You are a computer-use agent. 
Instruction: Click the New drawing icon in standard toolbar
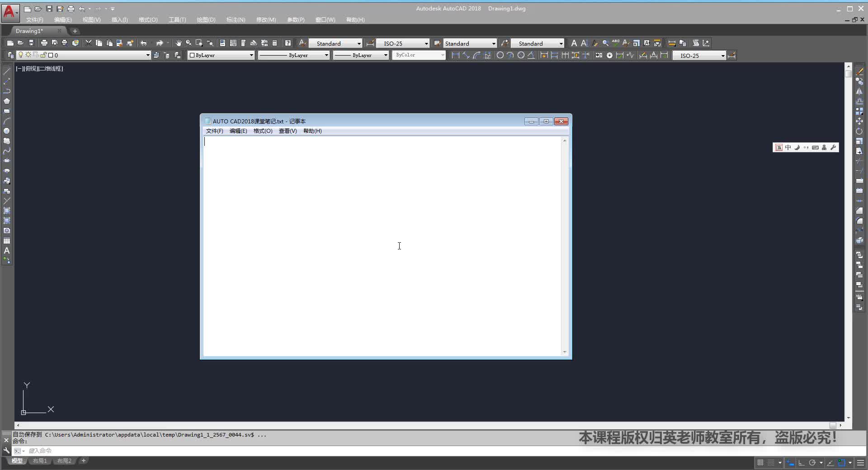coord(10,43)
